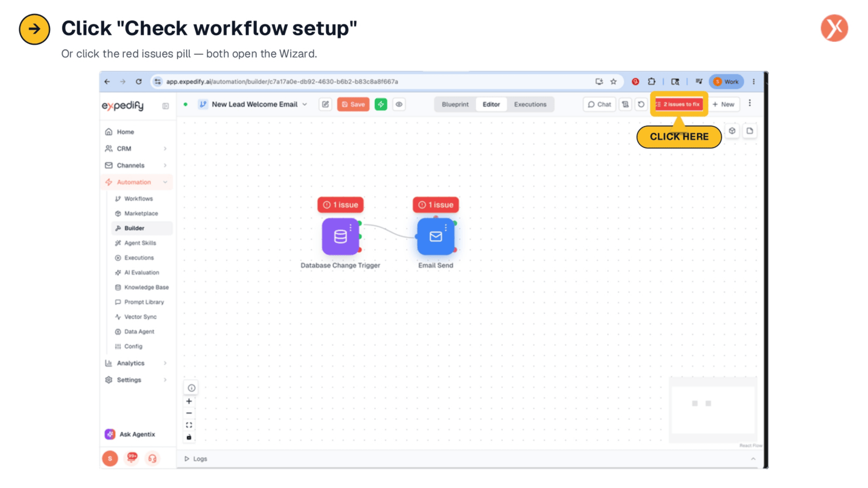
Task: Zoom out with the minus control
Action: click(x=189, y=413)
